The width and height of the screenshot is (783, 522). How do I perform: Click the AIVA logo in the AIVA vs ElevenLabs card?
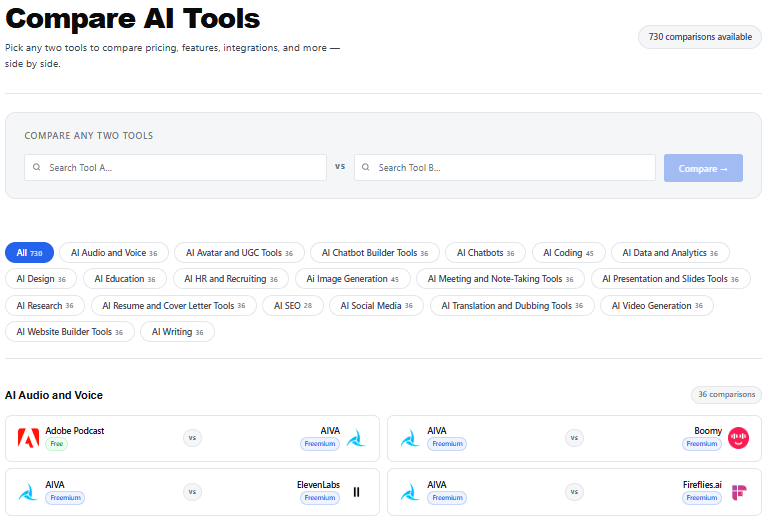28,492
